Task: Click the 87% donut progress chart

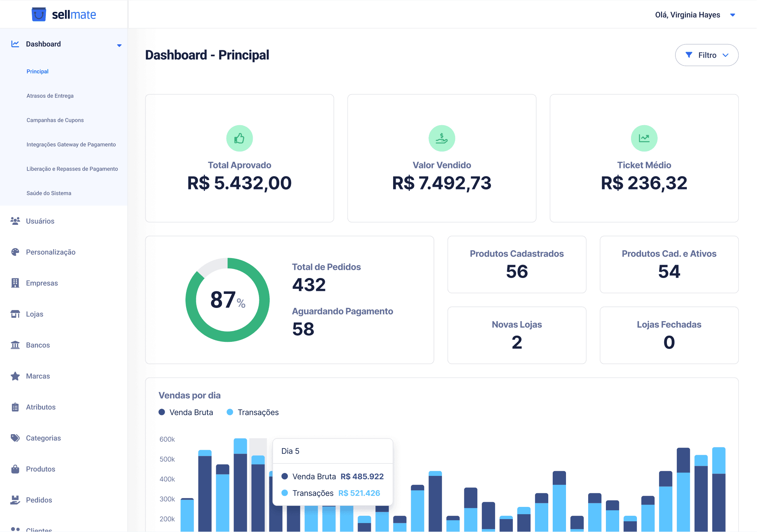Action: pyautogui.click(x=228, y=299)
